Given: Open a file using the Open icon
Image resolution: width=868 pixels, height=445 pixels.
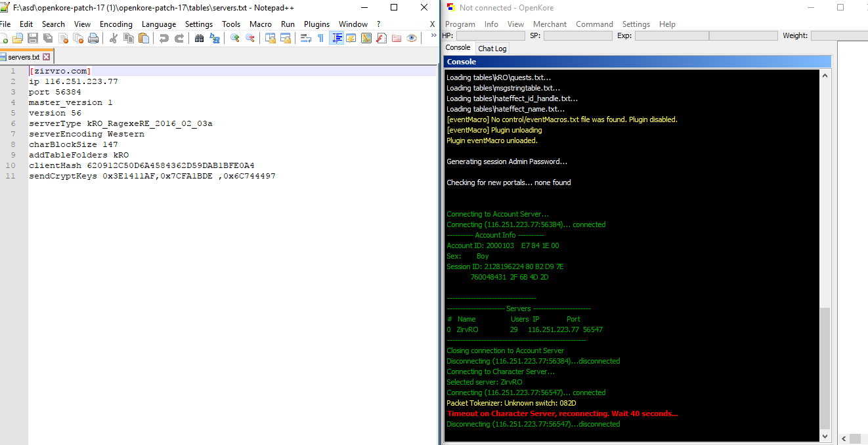Looking at the screenshot, I should tap(18, 39).
